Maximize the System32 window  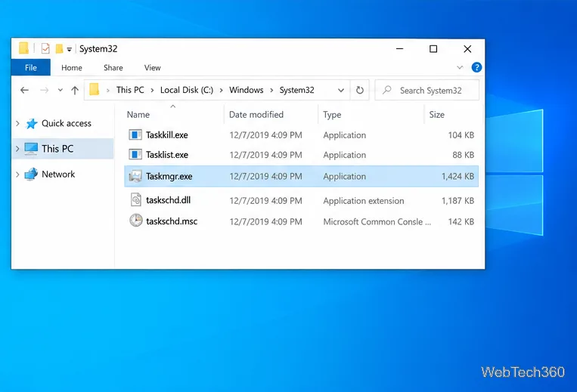[x=433, y=49]
